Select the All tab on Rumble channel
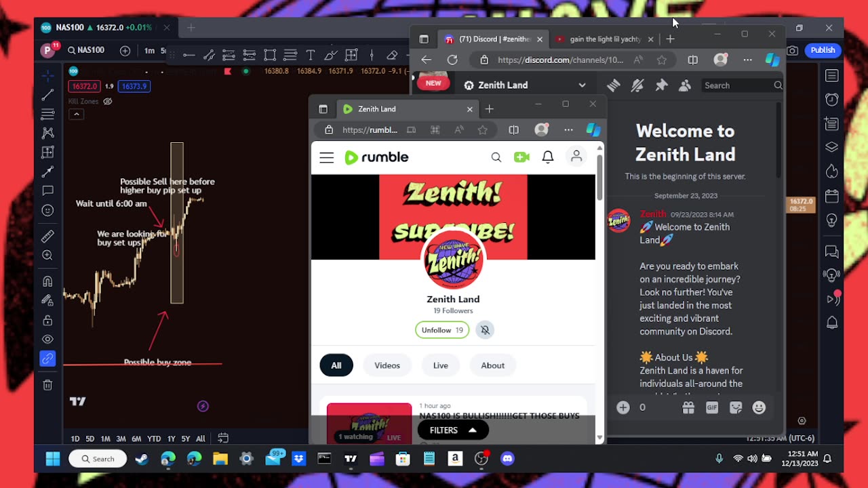Image resolution: width=868 pixels, height=488 pixels. [x=336, y=365]
